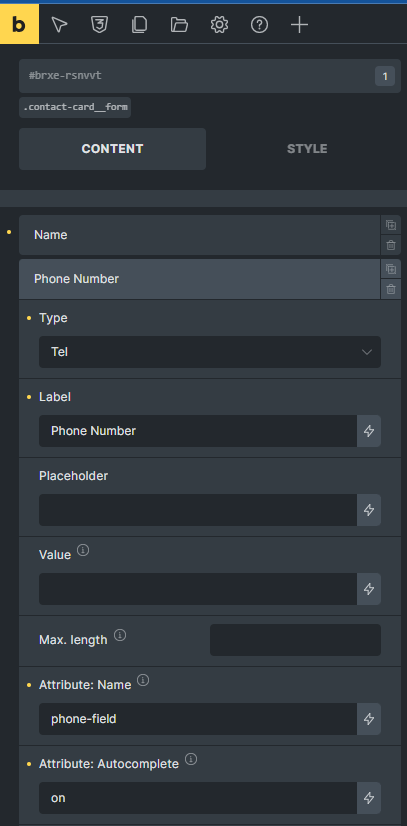
Task: Open settings gear in top toolbar
Action: click(219, 25)
